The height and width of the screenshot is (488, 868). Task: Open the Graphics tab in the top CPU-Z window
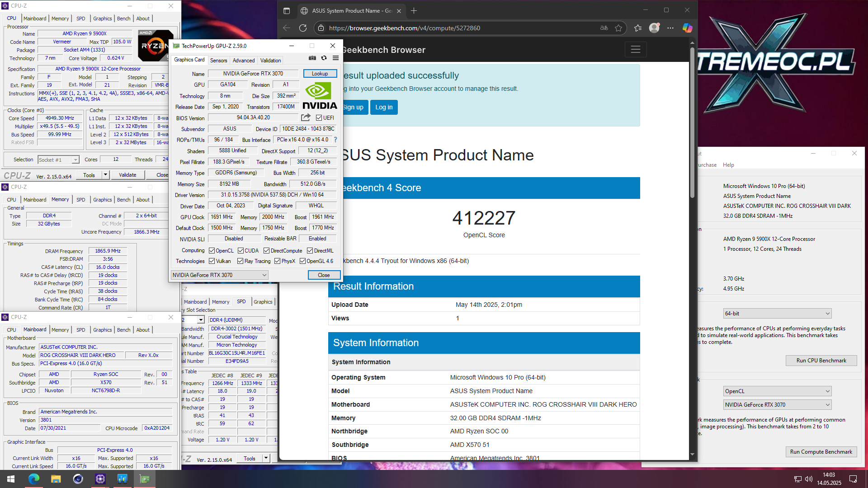pyautogui.click(x=103, y=19)
